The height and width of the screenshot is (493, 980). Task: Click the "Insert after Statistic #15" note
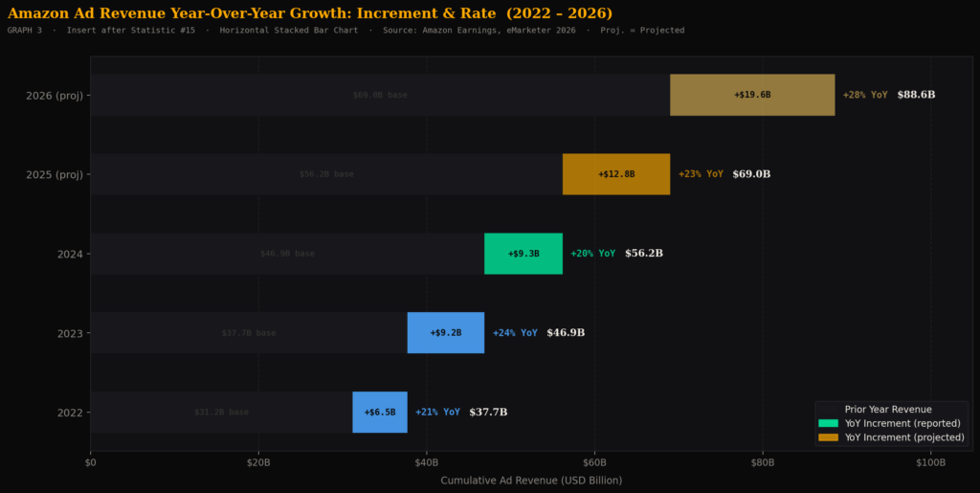tap(130, 30)
